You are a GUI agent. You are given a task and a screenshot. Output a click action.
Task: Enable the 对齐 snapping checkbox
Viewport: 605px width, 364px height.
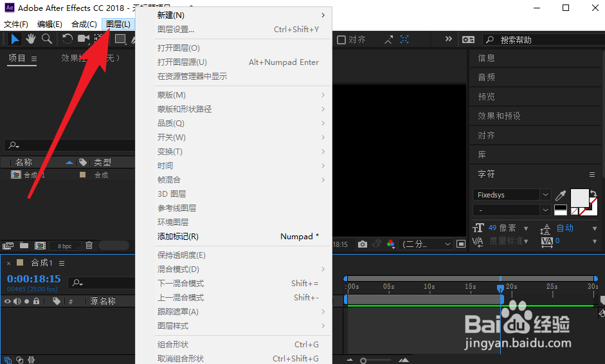coord(341,40)
